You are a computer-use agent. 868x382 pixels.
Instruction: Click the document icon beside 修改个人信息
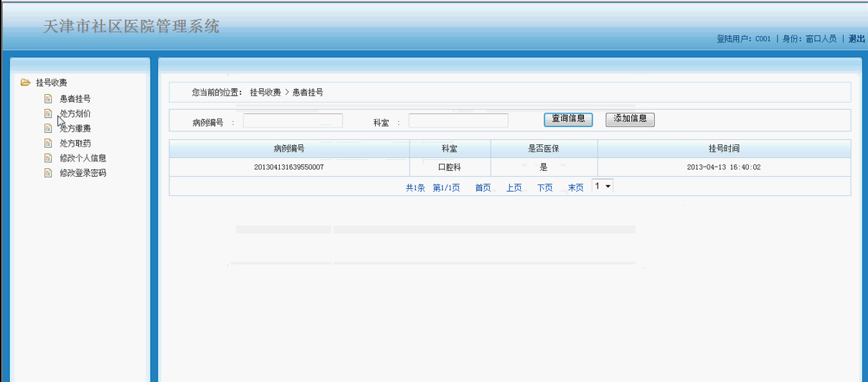coord(48,158)
